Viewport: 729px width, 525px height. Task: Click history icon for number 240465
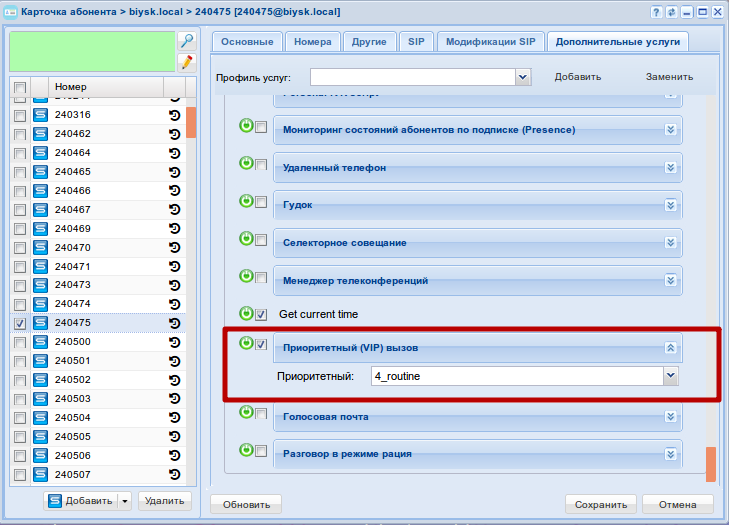click(x=175, y=172)
